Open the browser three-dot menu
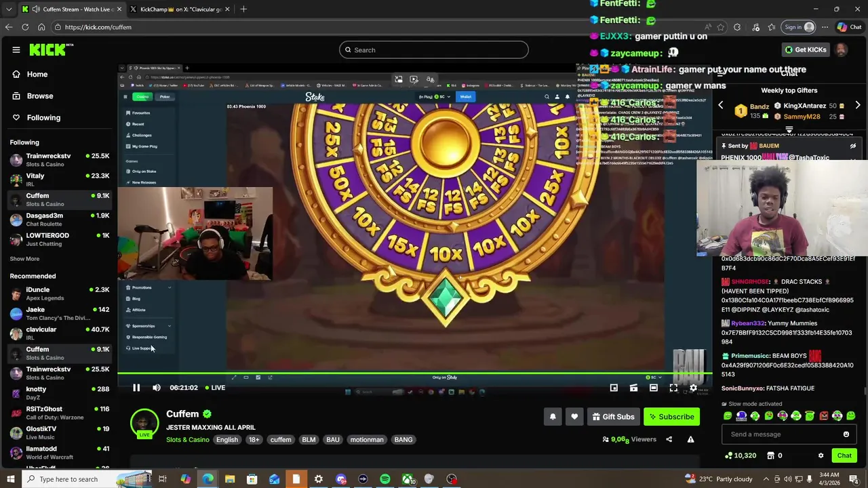The height and width of the screenshot is (488, 868). (825, 27)
